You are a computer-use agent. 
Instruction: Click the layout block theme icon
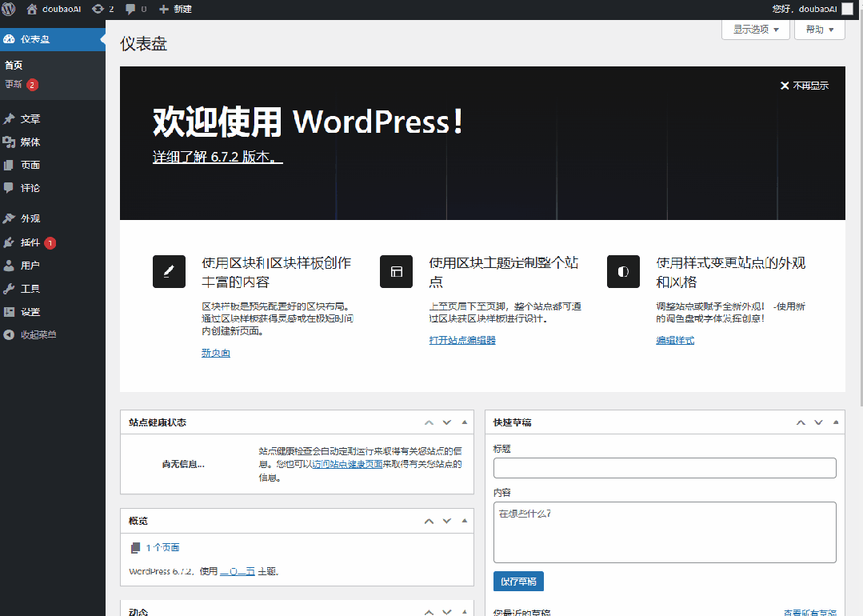point(396,271)
